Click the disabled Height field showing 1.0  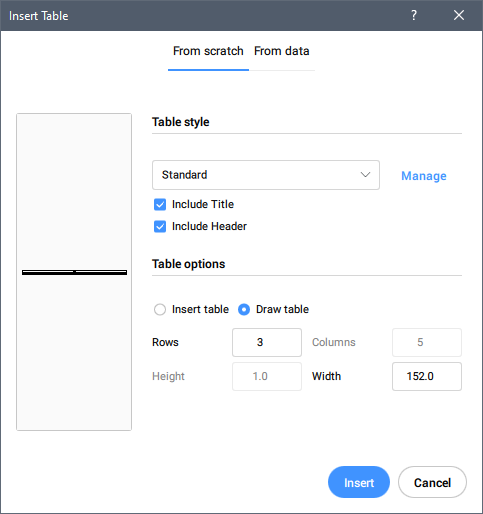coord(267,376)
